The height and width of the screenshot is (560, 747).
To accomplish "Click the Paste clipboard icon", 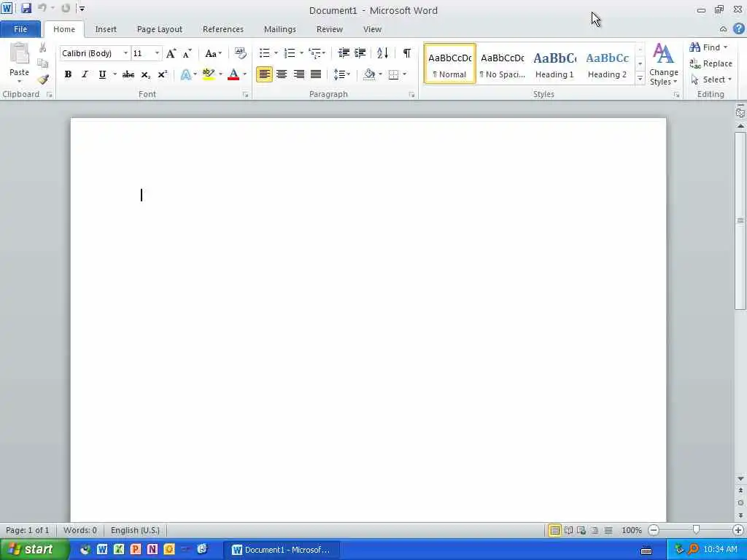I will point(19,53).
